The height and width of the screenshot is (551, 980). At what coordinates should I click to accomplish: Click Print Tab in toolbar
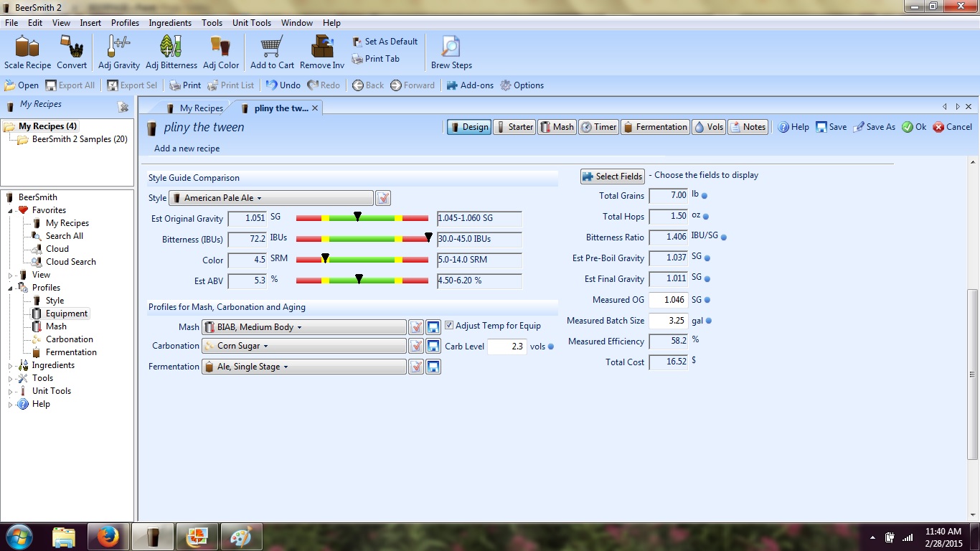point(376,59)
